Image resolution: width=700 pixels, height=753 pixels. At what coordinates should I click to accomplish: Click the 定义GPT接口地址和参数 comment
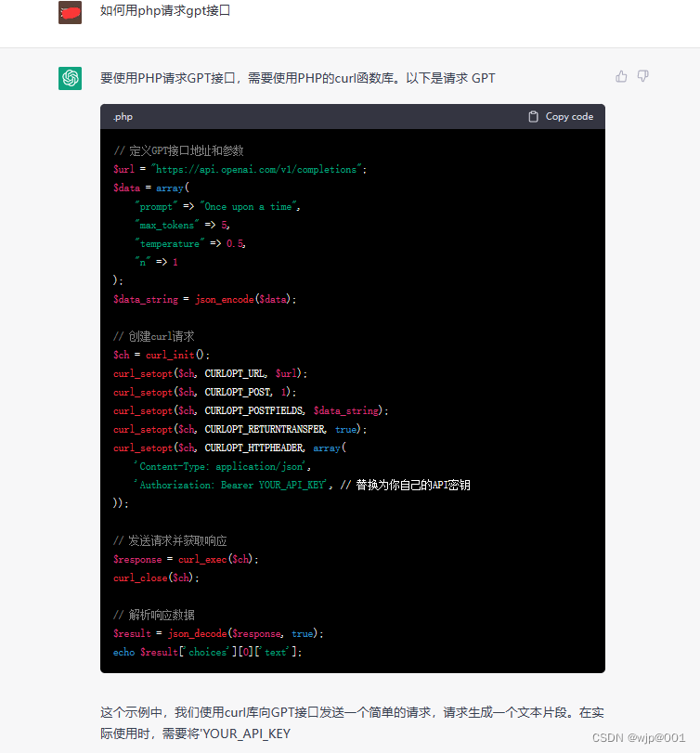pos(178,150)
